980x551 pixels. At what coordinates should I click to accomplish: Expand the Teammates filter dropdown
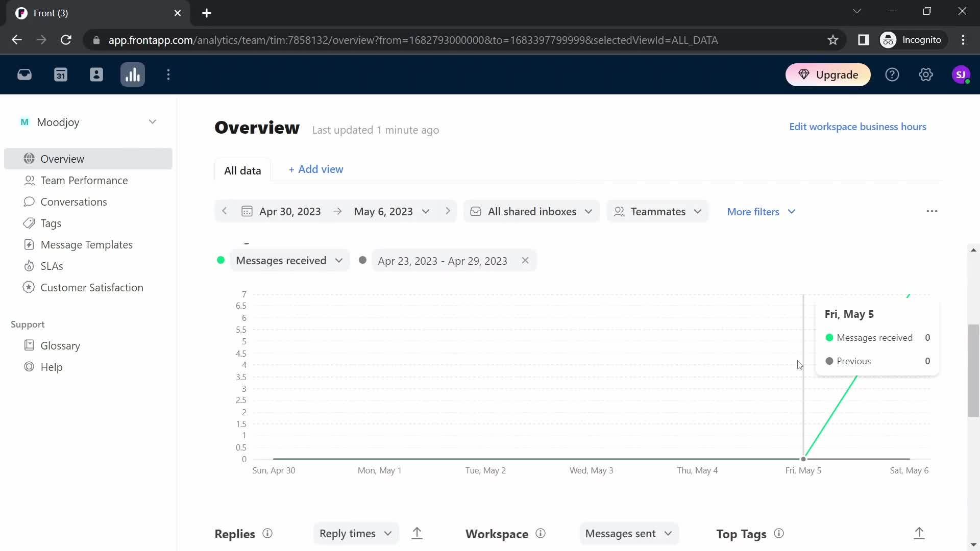tap(658, 211)
